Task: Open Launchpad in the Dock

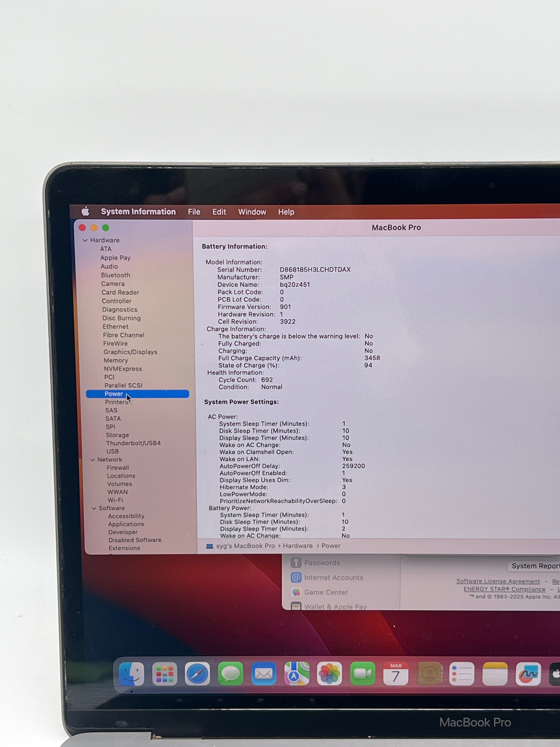Action: [x=165, y=673]
